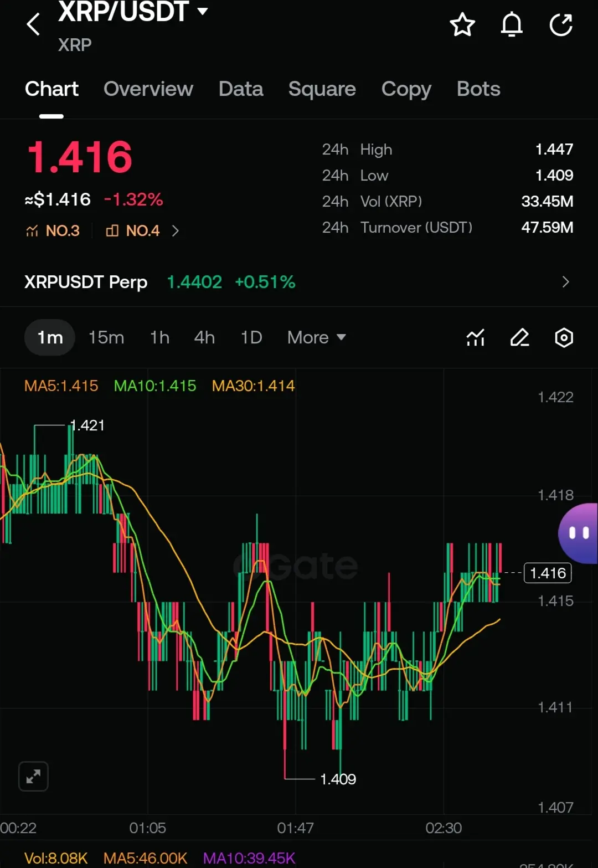Tap the MA10:1.415 indicator label

tap(155, 386)
